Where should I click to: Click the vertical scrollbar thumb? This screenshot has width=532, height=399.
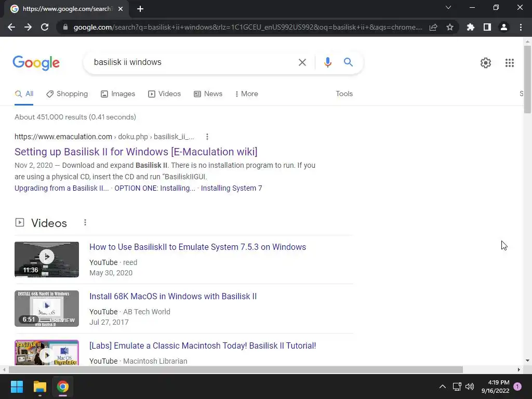click(527, 79)
